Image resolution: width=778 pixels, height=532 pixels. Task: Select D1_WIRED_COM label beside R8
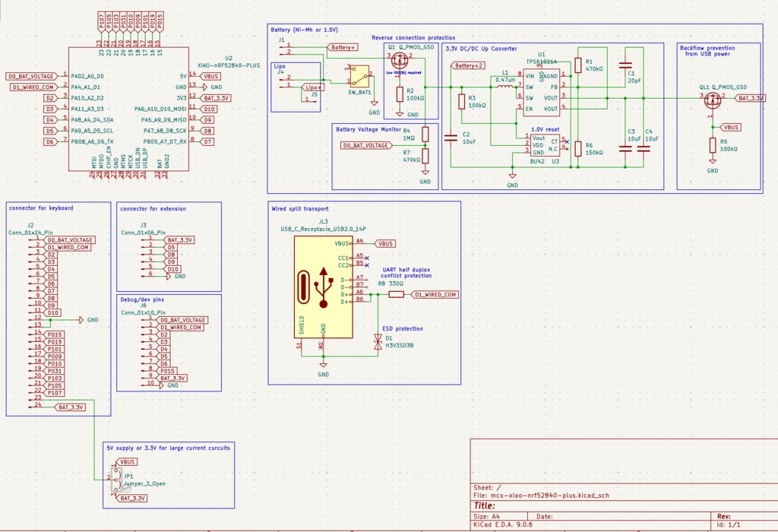pos(435,294)
